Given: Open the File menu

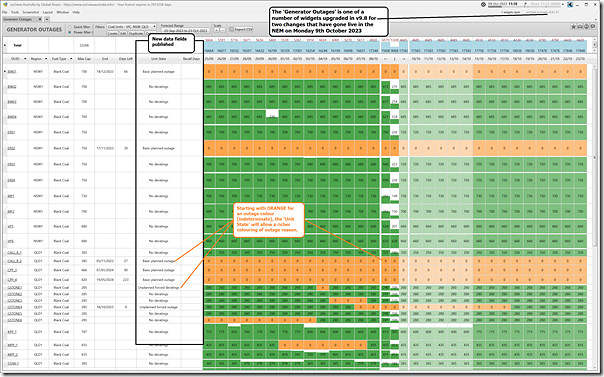Looking at the screenshot, I should pyautogui.click(x=5, y=12).
